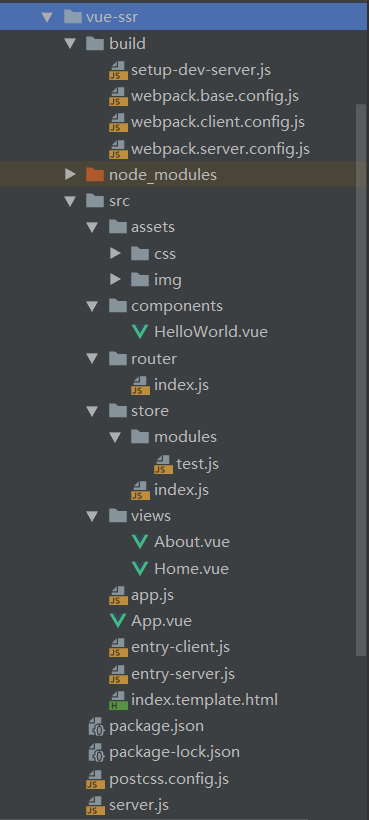Click the orange node_modules folder icon

(x=95, y=174)
